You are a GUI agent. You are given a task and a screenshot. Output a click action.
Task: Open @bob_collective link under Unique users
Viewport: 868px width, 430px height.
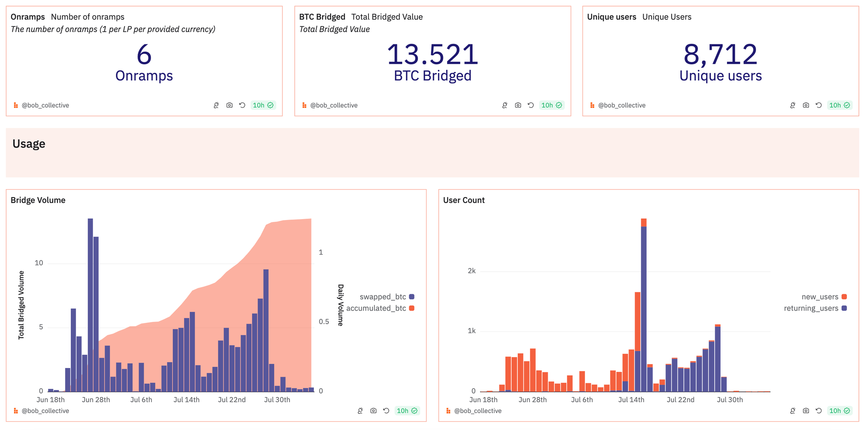[621, 105]
